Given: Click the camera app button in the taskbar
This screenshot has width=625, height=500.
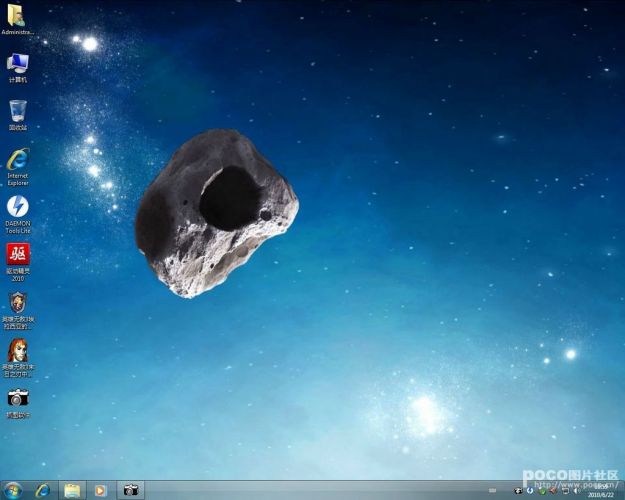Looking at the screenshot, I should (130, 490).
